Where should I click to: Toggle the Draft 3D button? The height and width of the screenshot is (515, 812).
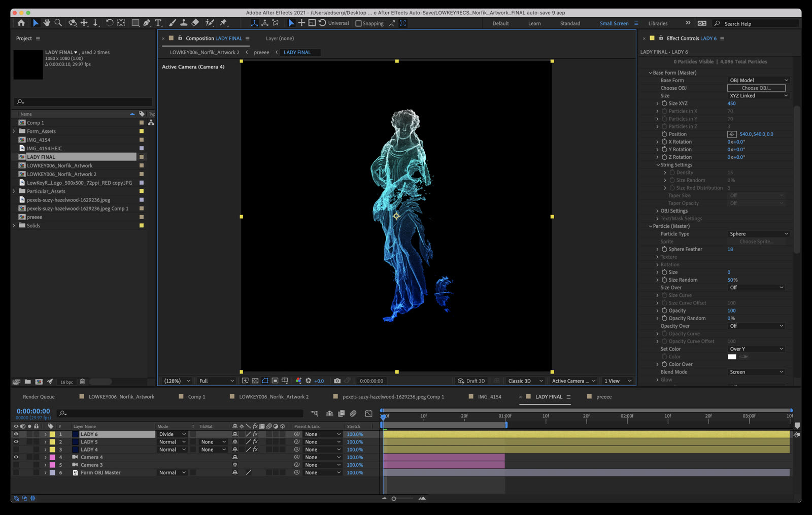tap(471, 381)
